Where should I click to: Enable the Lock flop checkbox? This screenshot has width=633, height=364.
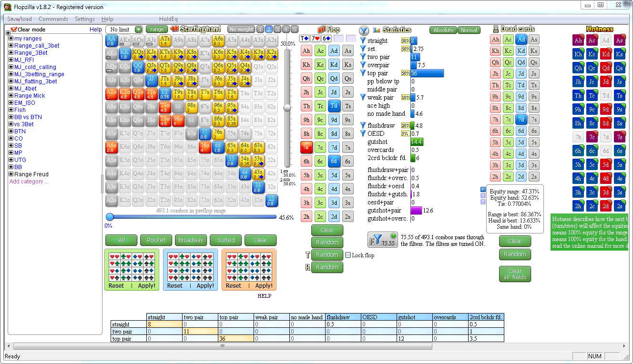348,255
